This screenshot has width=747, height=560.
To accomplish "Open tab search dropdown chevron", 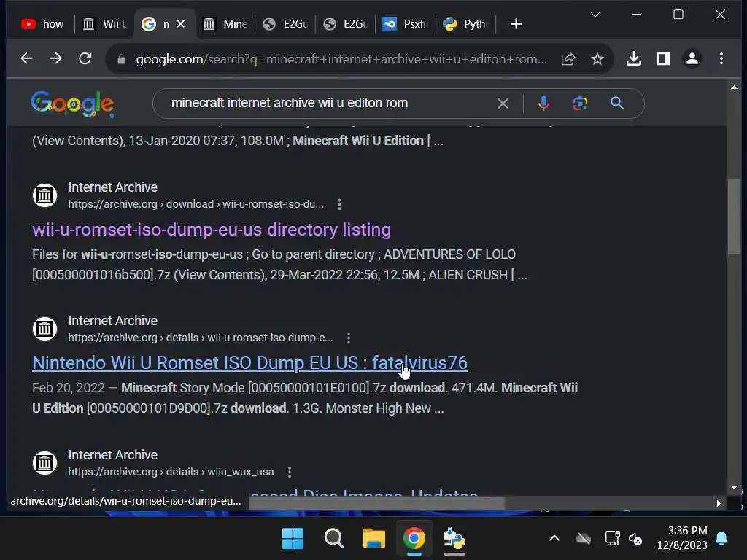I will tap(595, 15).
